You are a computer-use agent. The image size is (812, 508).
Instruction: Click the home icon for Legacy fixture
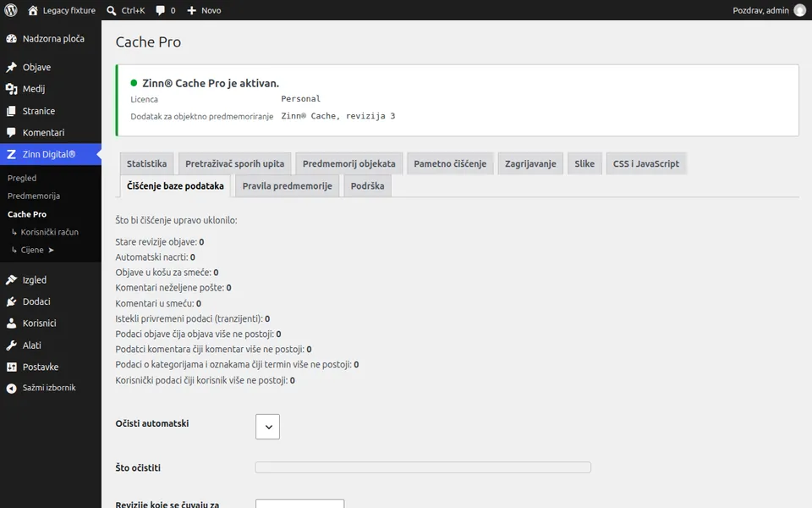point(33,10)
